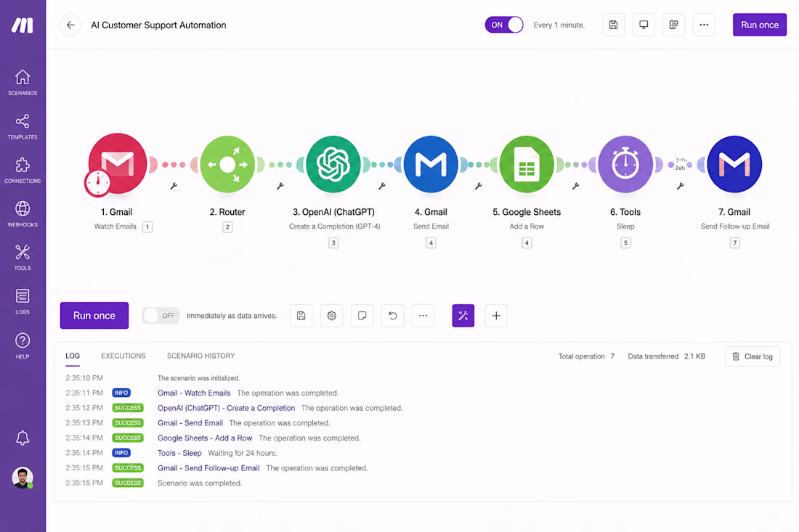
Task: Toggle the OFF scheduling switch
Action: click(161, 316)
